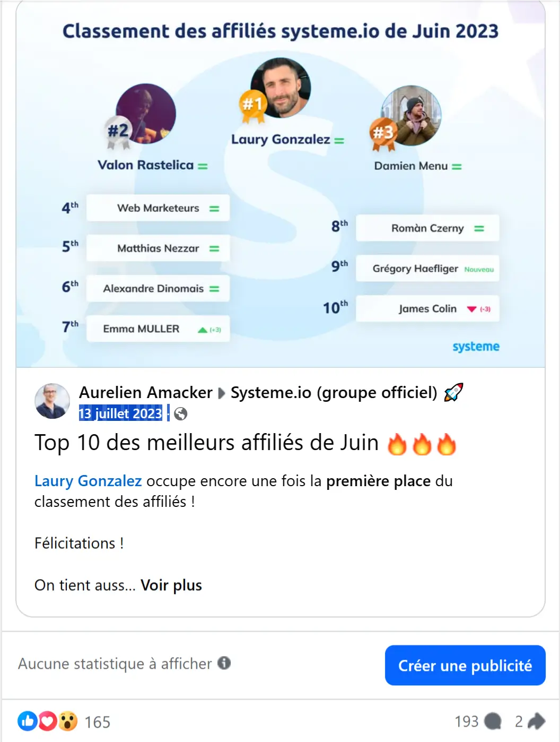Click the 165 reactions count
The image size is (560, 742).
click(x=98, y=722)
